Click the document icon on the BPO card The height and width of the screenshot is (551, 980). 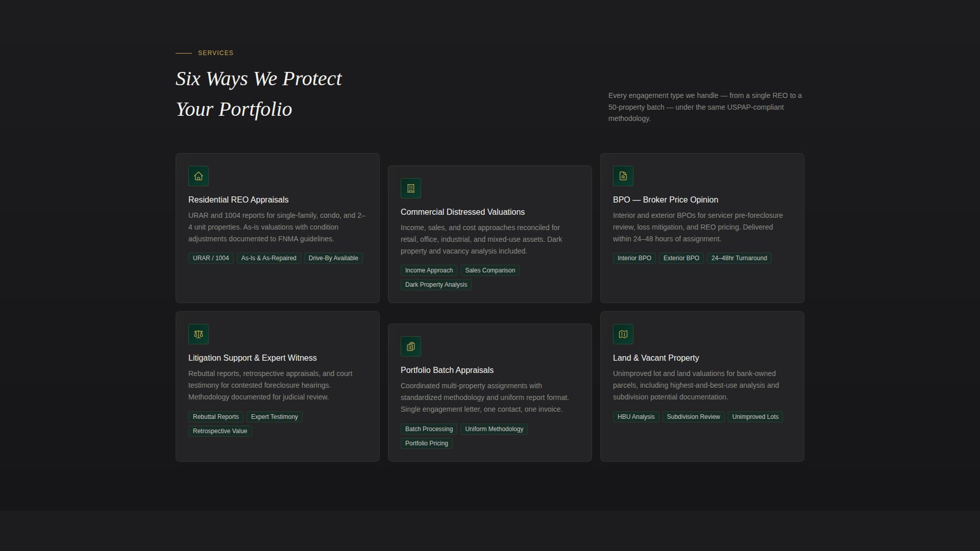click(x=623, y=176)
